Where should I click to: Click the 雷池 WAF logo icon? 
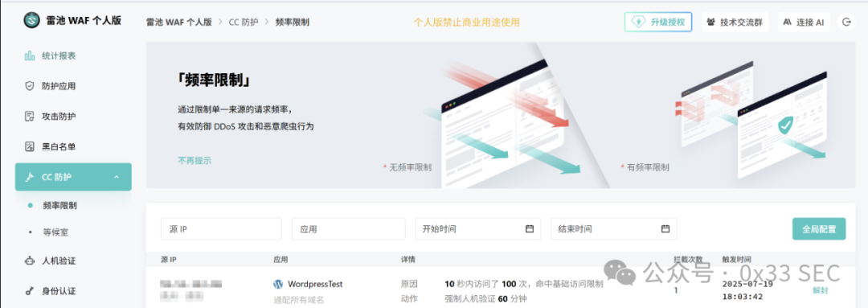tap(32, 21)
